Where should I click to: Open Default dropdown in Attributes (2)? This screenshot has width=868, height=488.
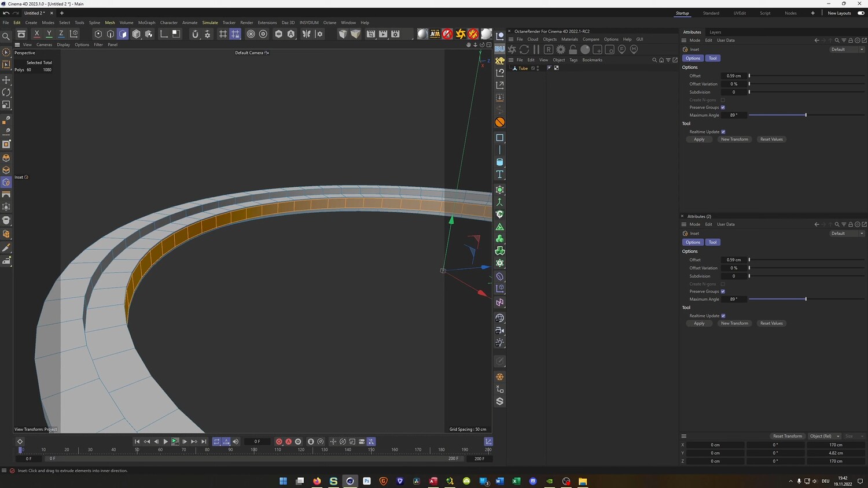tap(847, 234)
